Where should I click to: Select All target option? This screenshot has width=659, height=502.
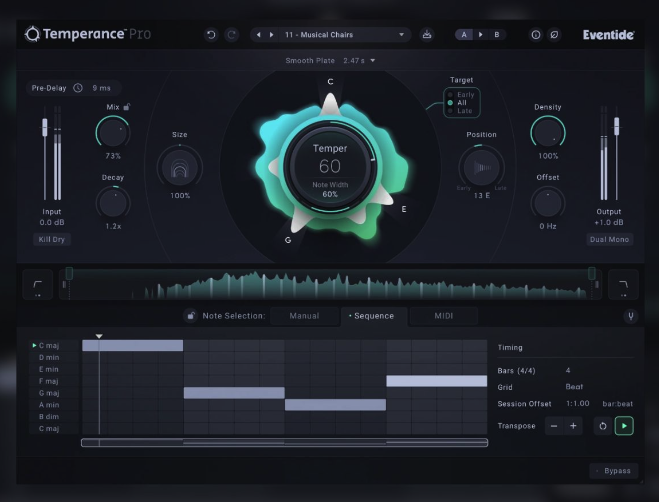click(457, 103)
